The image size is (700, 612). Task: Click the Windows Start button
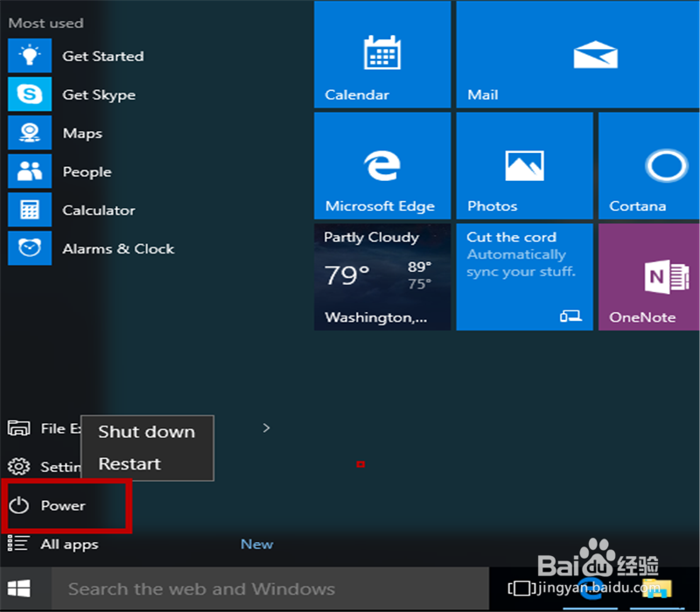18,588
